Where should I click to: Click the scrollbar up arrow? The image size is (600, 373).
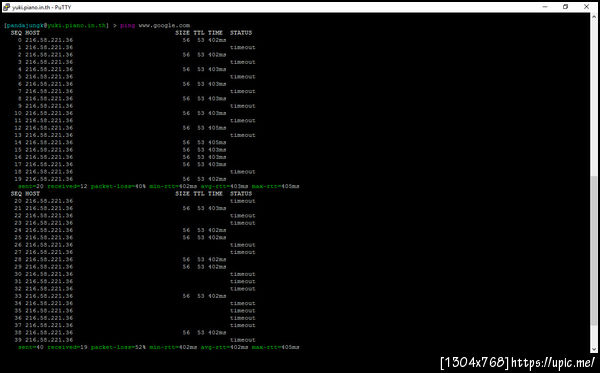click(594, 17)
